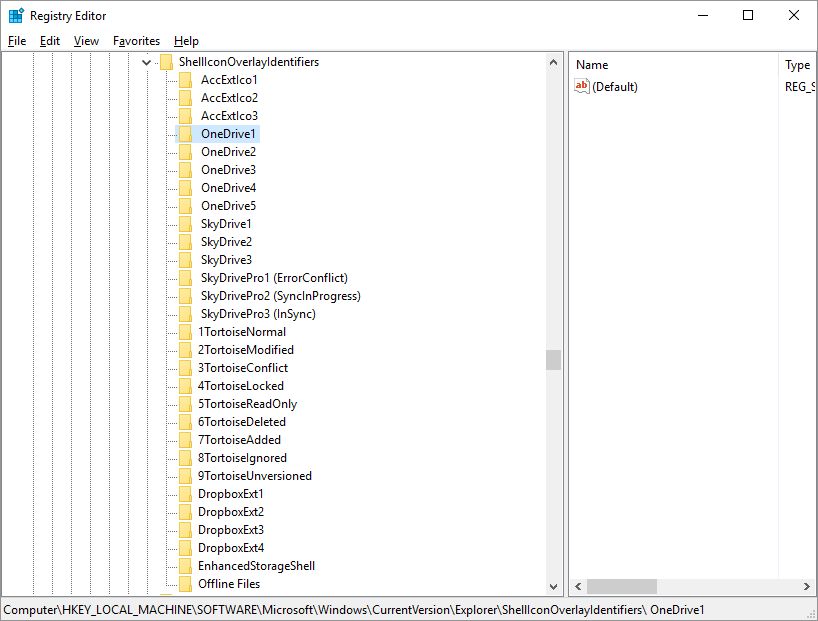818x621 pixels.
Task: Select the 4TortoiseLocked key label
Action: tap(241, 386)
